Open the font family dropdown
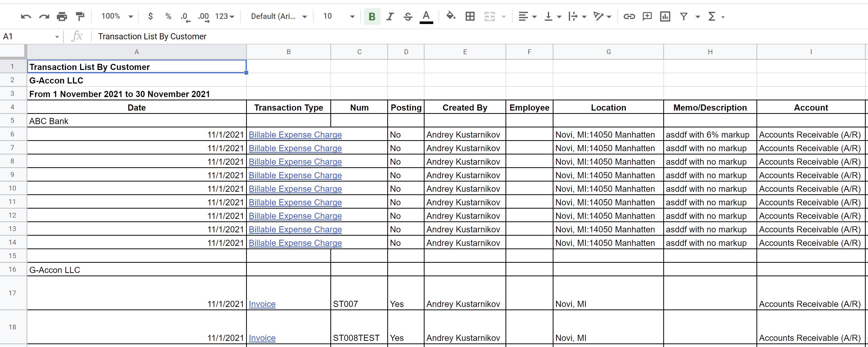This screenshot has width=868, height=347. pyautogui.click(x=279, y=16)
